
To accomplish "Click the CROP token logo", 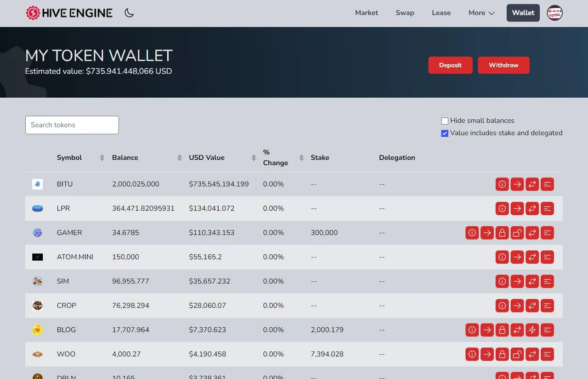I will [x=38, y=306].
